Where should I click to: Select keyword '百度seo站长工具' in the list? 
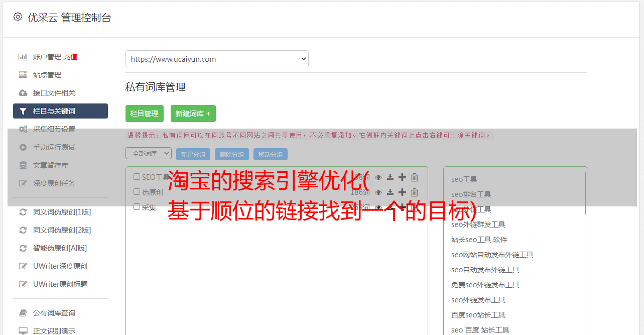tap(478, 315)
